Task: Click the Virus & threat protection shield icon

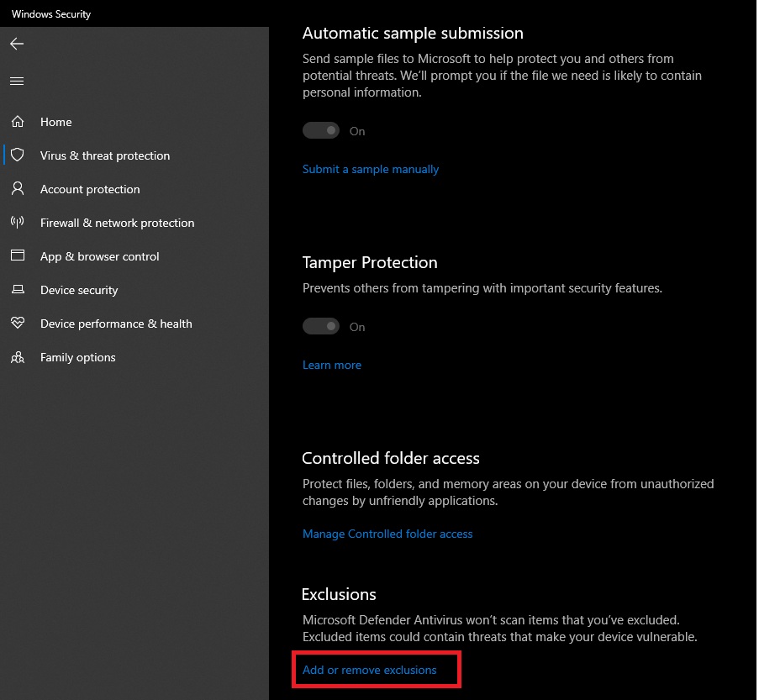Action: coord(18,155)
